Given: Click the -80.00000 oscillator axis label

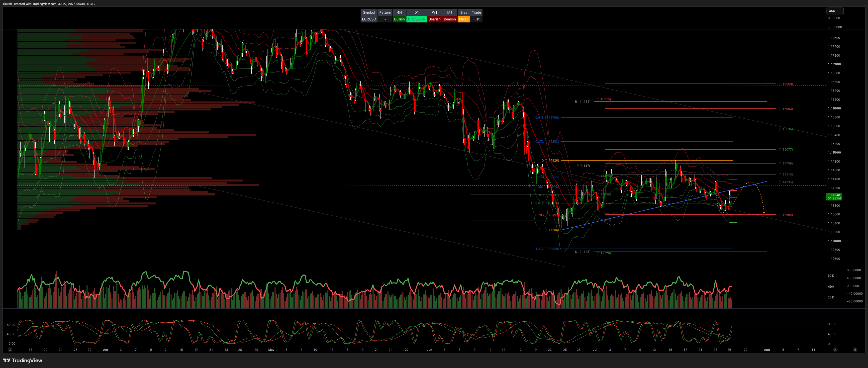Looking at the screenshot, I should (x=855, y=301).
